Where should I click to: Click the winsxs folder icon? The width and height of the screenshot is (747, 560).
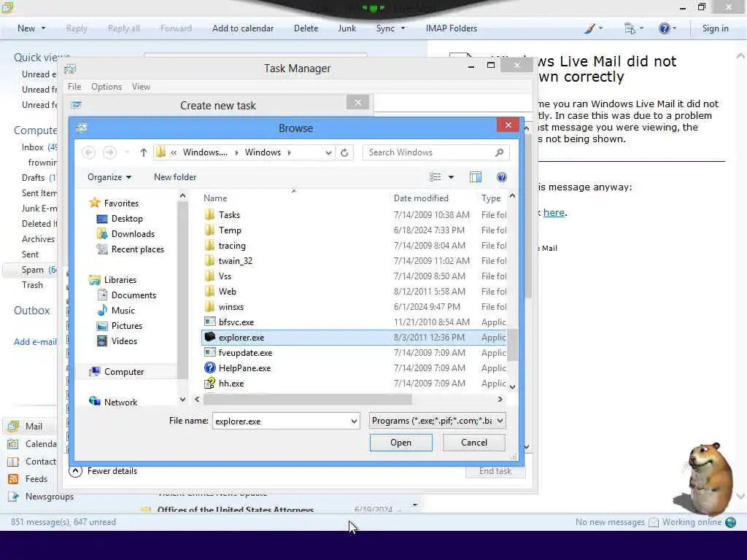click(x=209, y=306)
